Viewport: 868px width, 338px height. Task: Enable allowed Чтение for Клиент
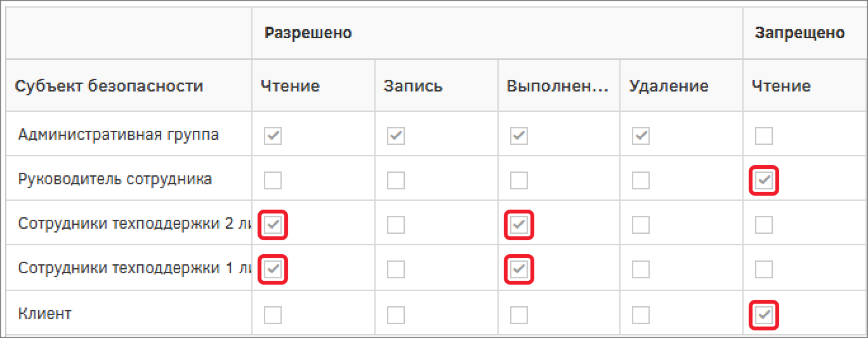tap(273, 314)
